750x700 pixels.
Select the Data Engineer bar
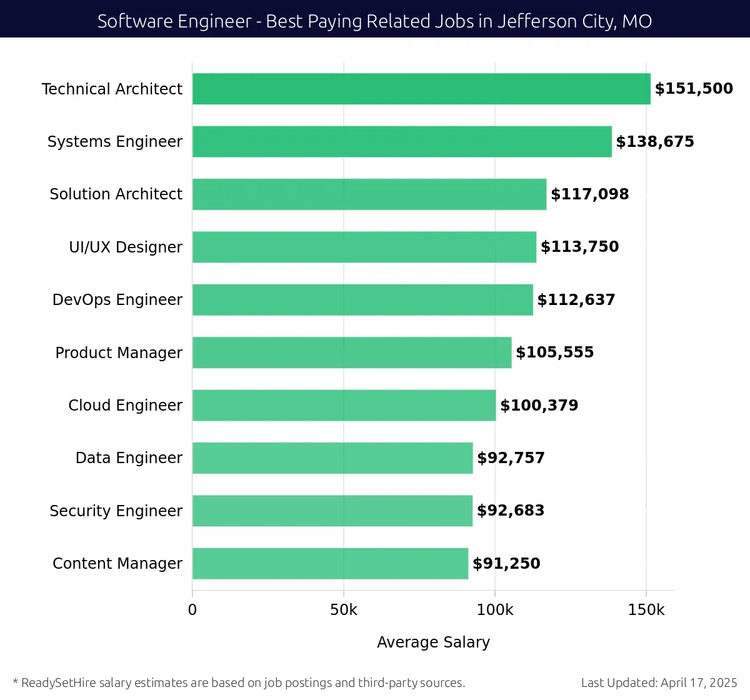tap(332, 458)
